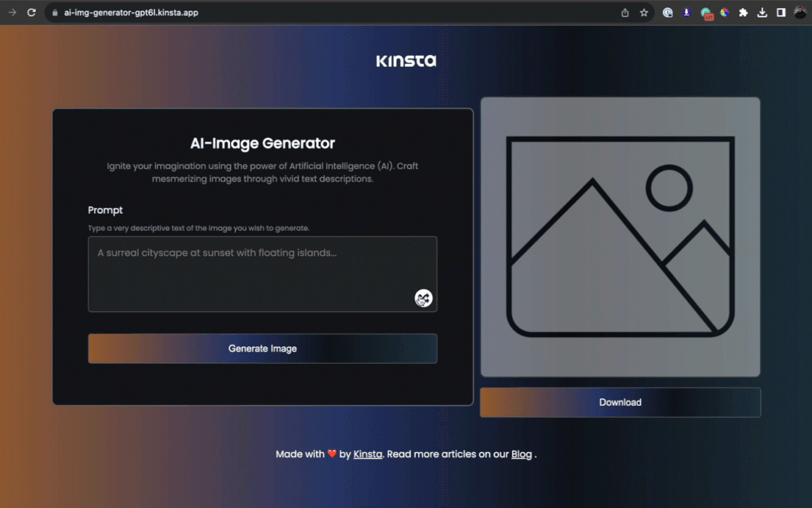Click the share icon in address bar
Viewport: 812px width, 508px height.
point(625,13)
